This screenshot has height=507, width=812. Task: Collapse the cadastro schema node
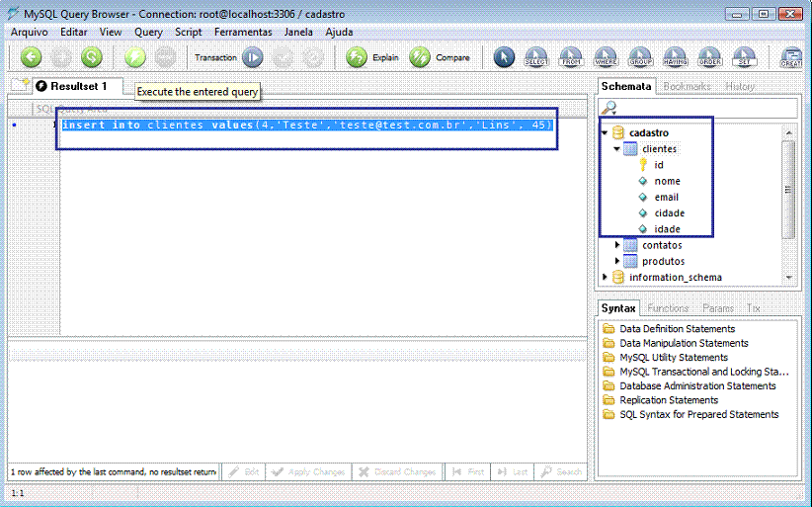coord(605,133)
